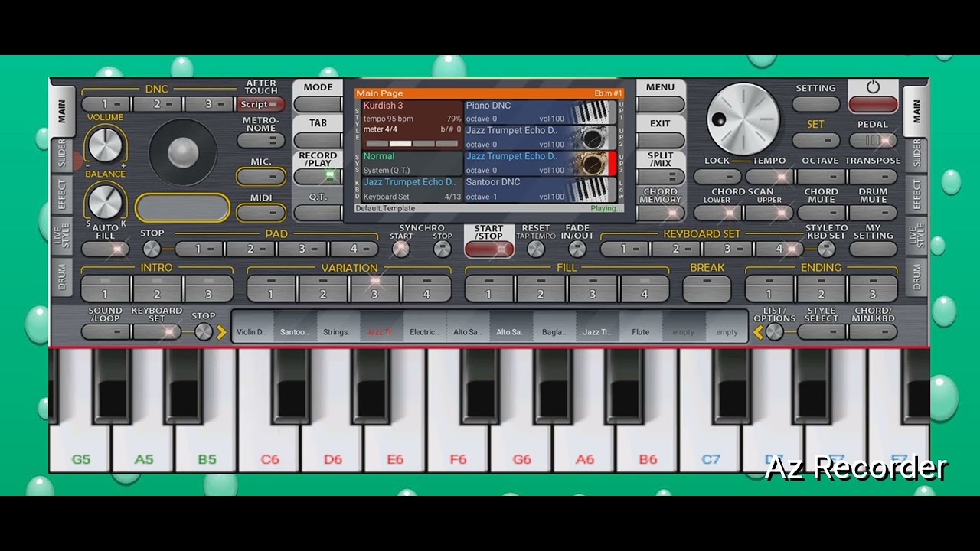The height and width of the screenshot is (551, 980).
Task: Click the Pad Stop round button
Action: pos(152,249)
